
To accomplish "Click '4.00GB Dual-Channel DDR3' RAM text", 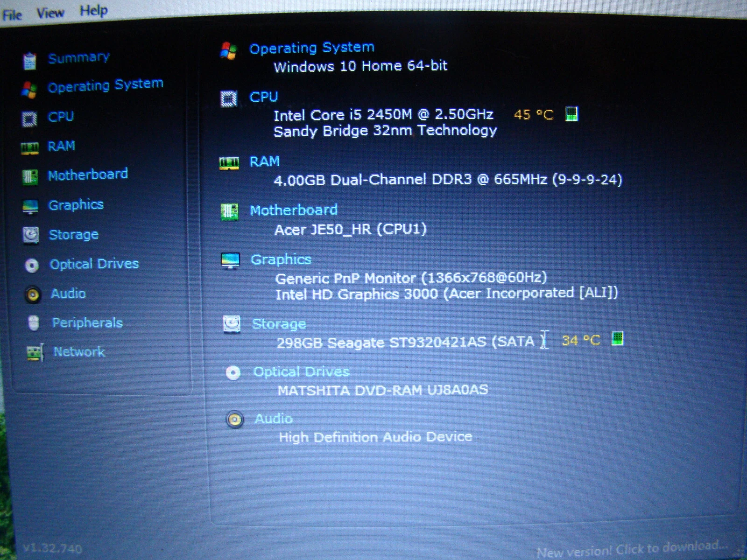I will click(373, 180).
